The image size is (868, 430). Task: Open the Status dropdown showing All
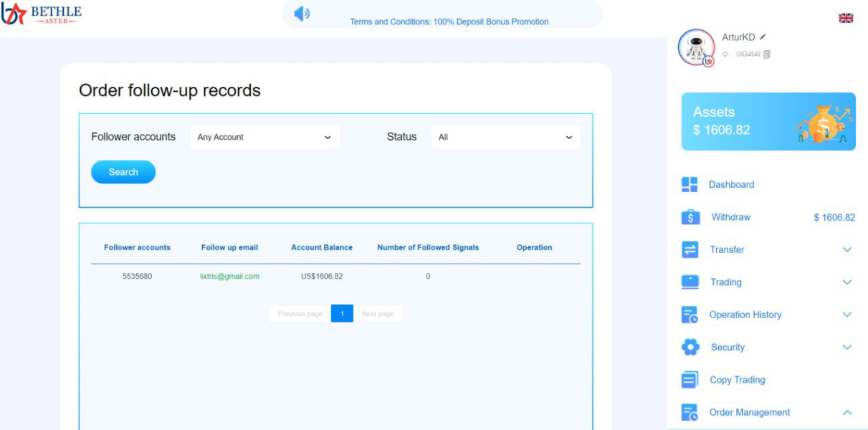click(x=505, y=137)
